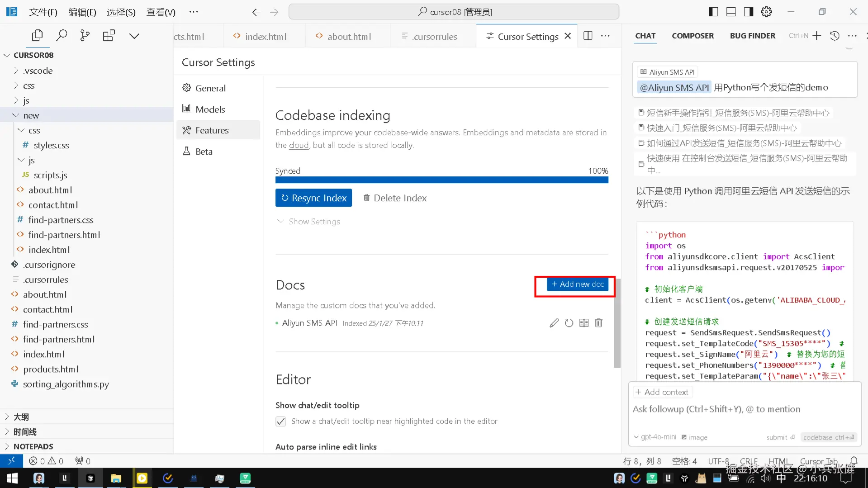Expand the 时间线 timeline section
This screenshot has height=488, width=868.
[87, 431]
